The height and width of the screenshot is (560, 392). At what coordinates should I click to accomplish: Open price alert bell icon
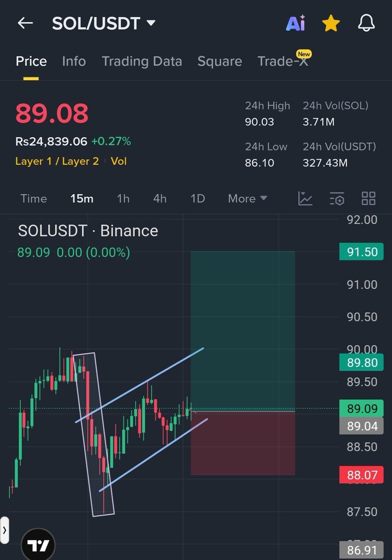pos(366,23)
